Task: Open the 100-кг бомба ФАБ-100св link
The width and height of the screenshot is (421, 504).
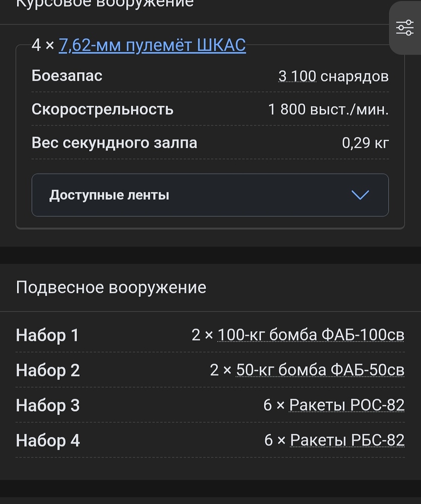Action: 311,335
